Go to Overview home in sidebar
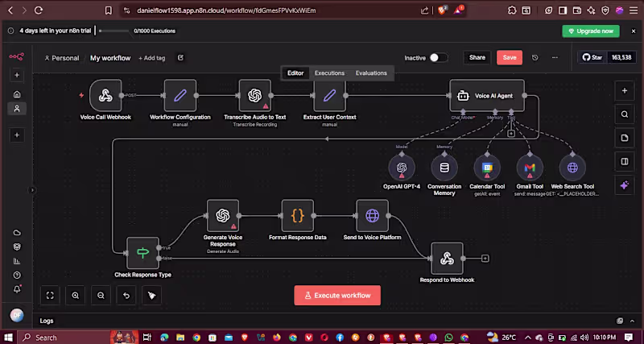644x344 pixels. 17,94
